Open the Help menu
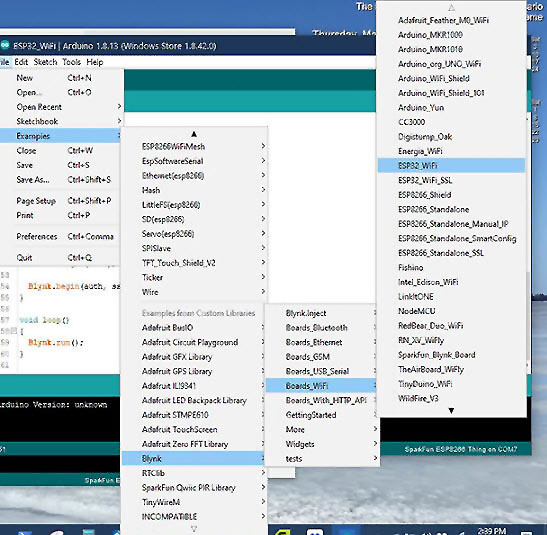The width and height of the screenshot is (547, 535). click(95, 62)
